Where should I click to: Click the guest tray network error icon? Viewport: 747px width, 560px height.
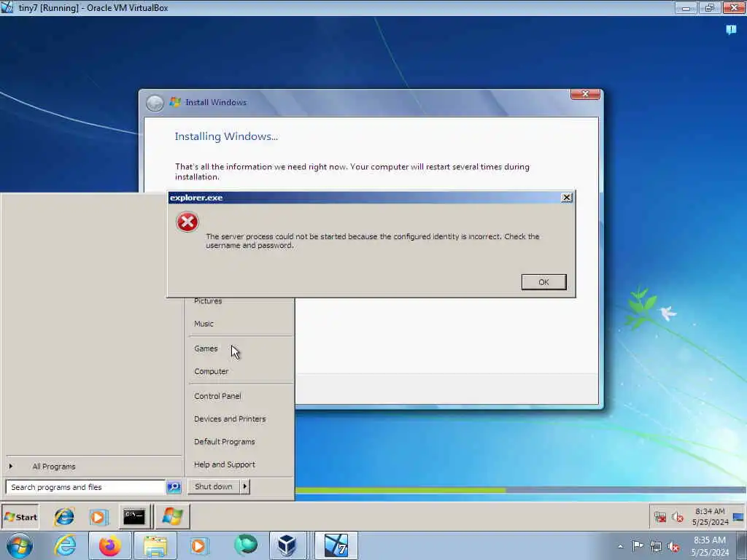[659, 517]
